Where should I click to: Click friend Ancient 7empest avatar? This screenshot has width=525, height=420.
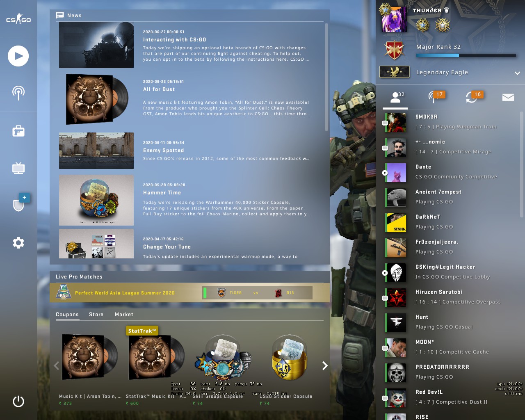(x=396, y=197)
